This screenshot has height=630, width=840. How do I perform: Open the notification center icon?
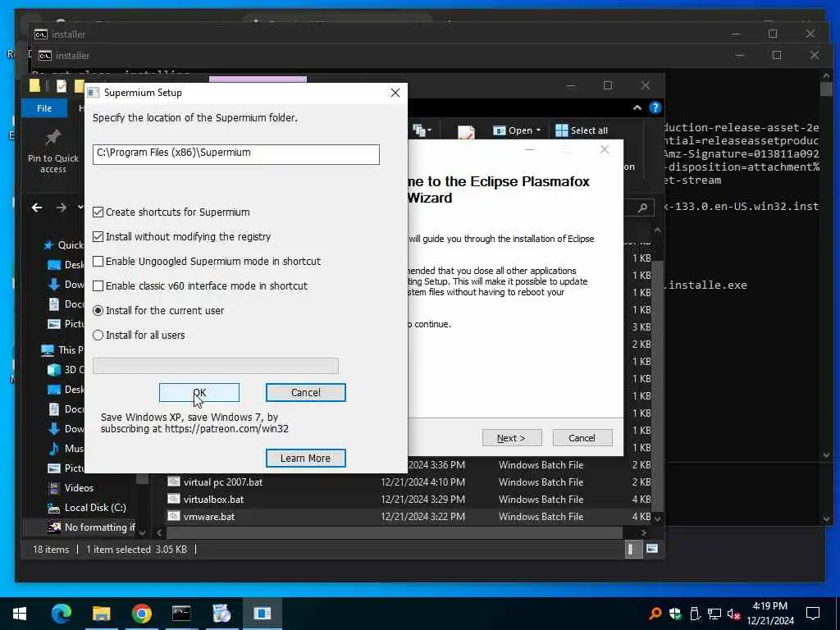(813, 614)
